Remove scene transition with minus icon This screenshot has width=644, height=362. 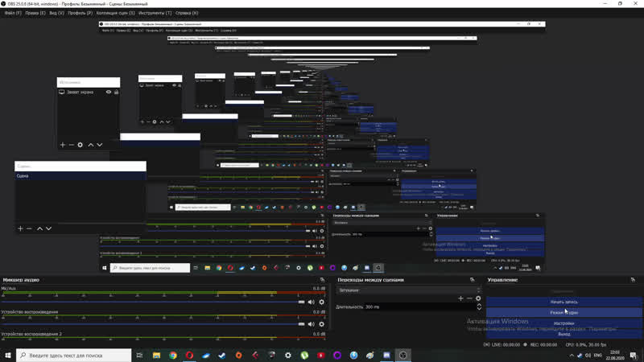(469, 298)
